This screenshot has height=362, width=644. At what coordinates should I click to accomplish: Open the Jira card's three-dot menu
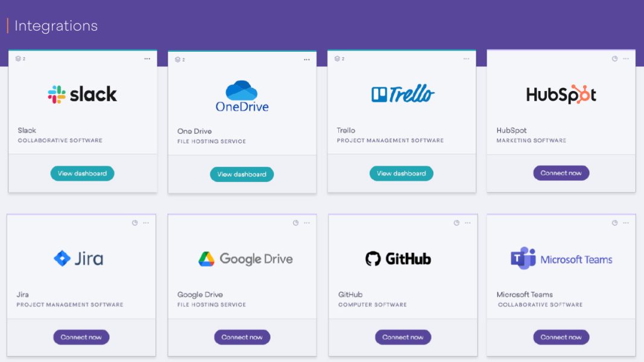tap(146, 223)
